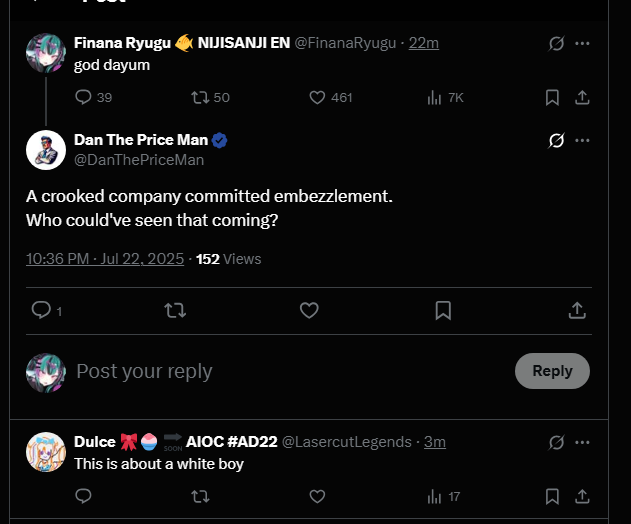Bookmark Finana Ryugu's "god dayum" post

[x=552, y=97]
